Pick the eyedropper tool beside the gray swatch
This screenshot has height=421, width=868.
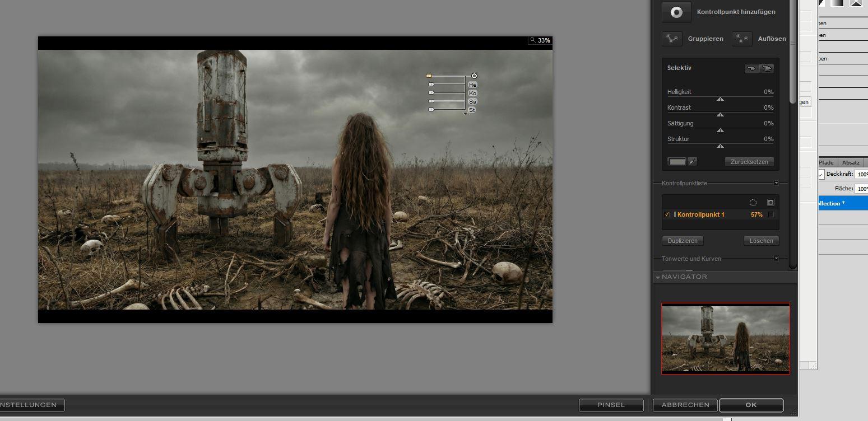click(x=692, y=162)
